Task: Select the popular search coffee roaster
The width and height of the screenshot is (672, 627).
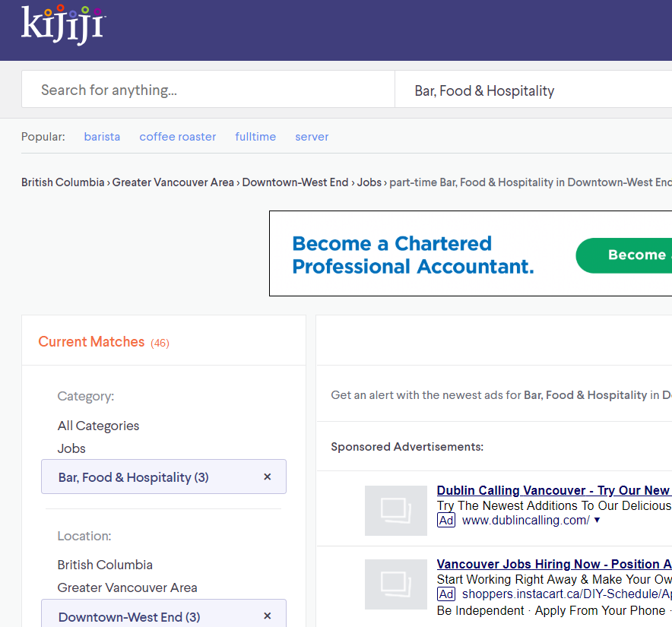Action: pyautogui.click(x=177, y=137)
